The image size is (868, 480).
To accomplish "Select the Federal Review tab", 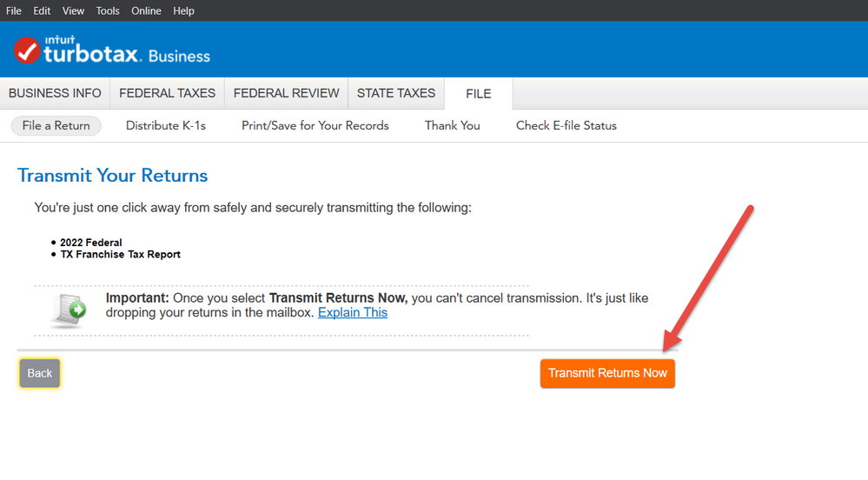I will point(286,93).
